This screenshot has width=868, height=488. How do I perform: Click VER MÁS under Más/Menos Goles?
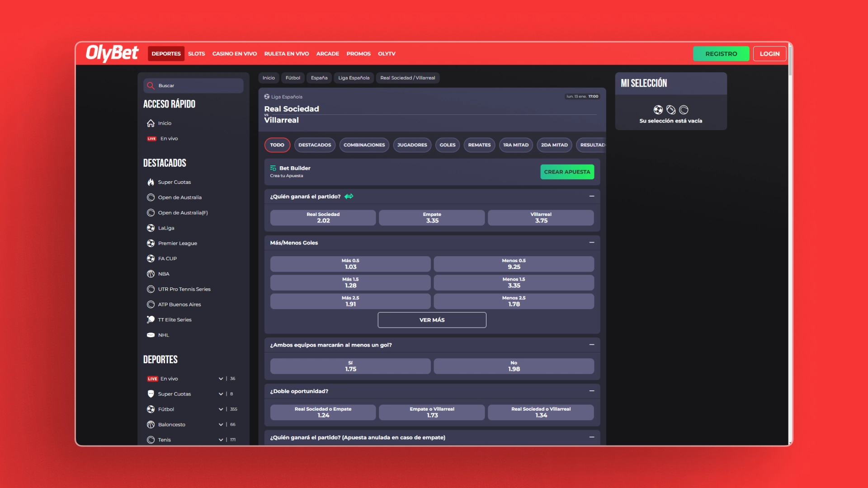[432, 320]
